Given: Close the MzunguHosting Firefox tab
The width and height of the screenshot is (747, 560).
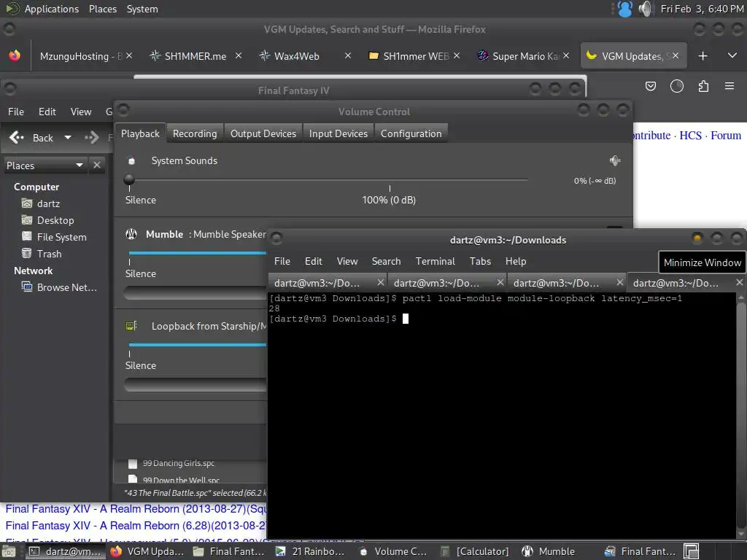Looking at the screenshot, I should (x=129, y=55).
